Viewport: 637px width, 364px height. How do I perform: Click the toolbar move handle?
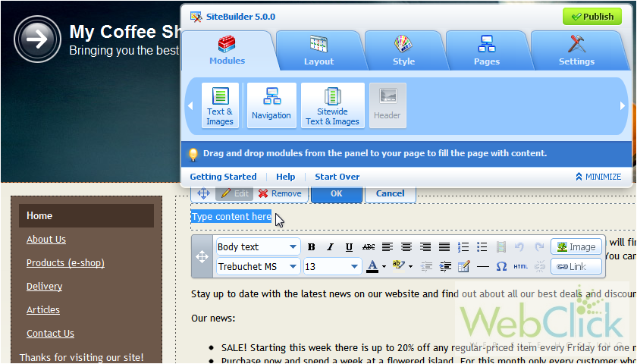tap(202, 257)
